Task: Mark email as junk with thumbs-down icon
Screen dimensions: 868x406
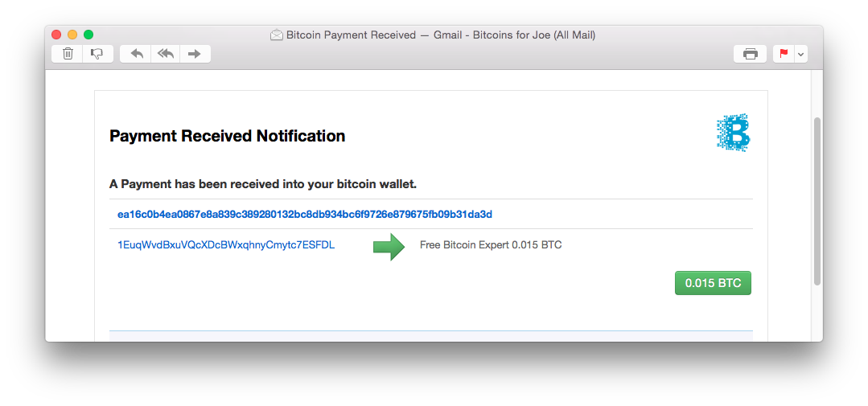Action: 97,54
